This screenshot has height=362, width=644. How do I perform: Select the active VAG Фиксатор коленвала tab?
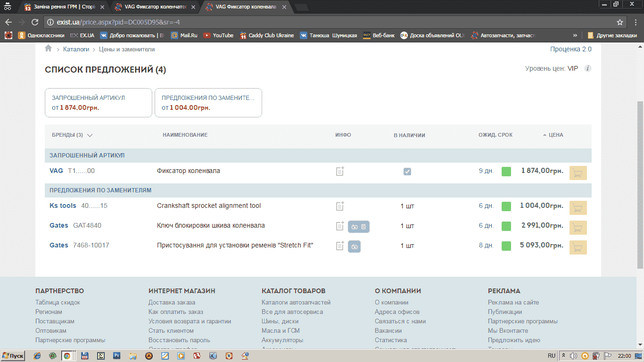click(247, 7)
